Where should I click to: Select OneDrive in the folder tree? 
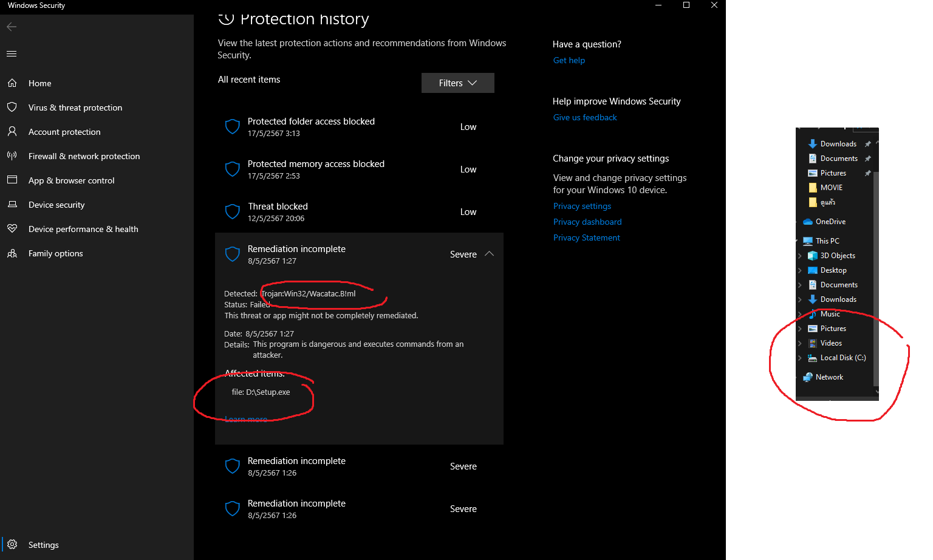coord(830,222)
